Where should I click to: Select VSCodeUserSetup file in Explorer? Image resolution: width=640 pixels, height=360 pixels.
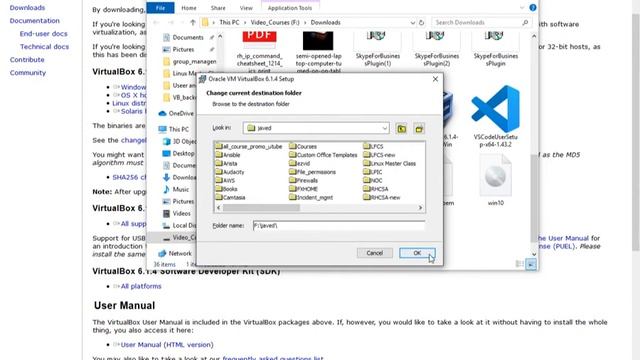coord(496,116)
